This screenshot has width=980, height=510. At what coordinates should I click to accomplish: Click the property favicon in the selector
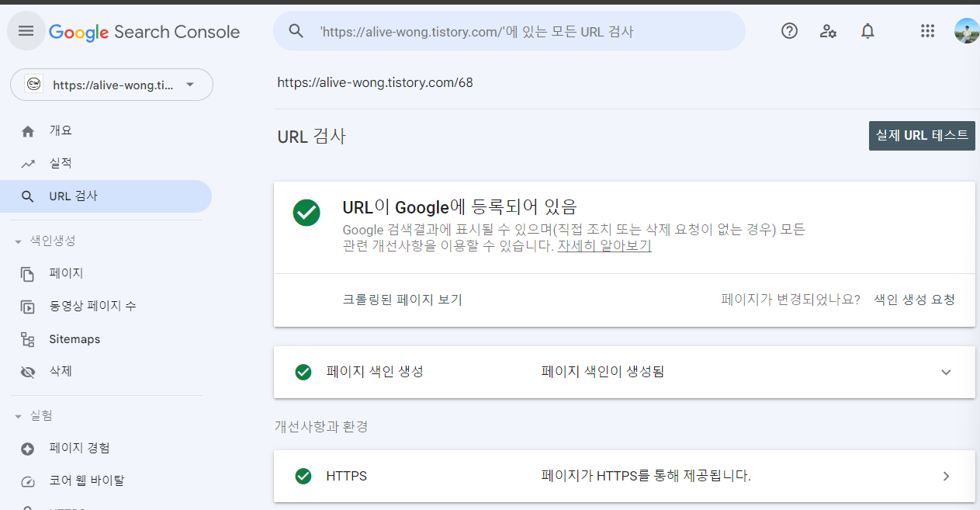click(x=33, y=85)
